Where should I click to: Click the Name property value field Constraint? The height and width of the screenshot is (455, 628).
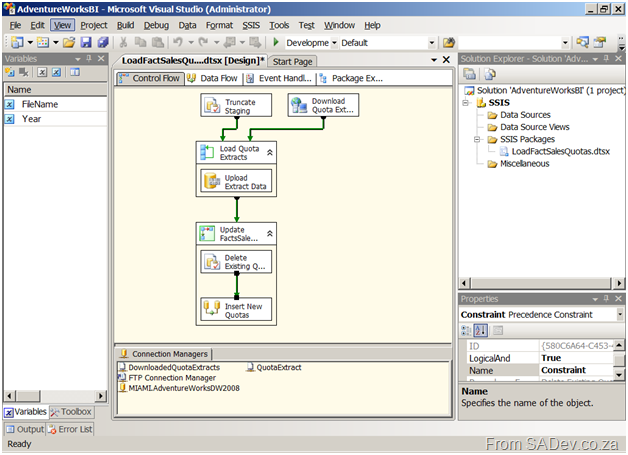coord(577,370)
